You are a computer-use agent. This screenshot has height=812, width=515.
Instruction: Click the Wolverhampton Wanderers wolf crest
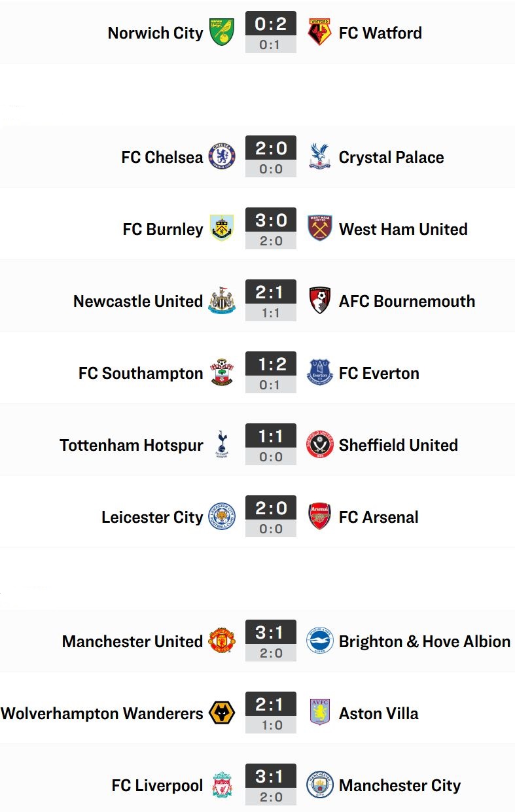[x=222, y=713]
